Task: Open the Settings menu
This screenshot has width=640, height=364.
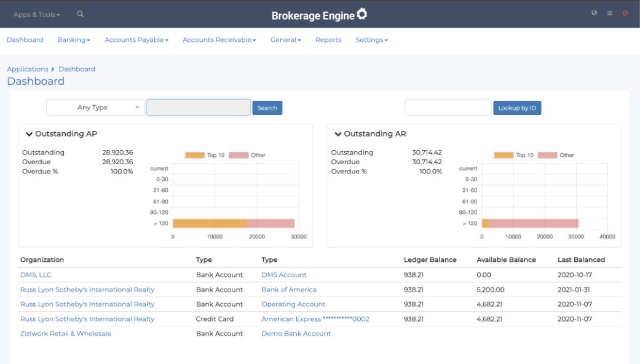Action: coord(371,40)
